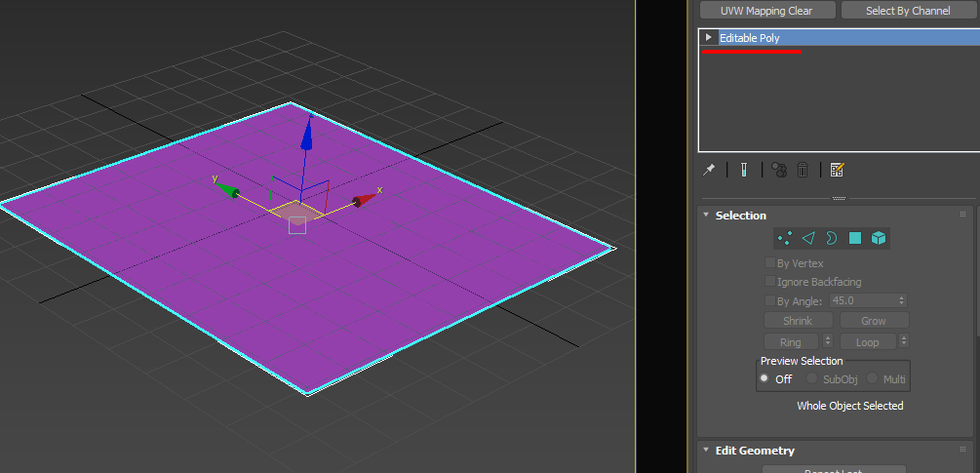The image size is (980, 473).
Task: Select the Off preview selection radio
Action: point(764,378)
